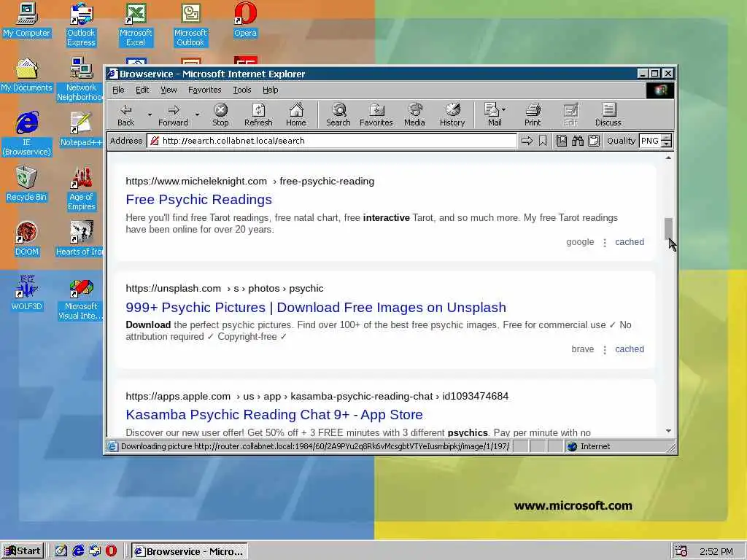Click the Forward toolbar button
747x560 pixels.
click(x=173, y=115)
